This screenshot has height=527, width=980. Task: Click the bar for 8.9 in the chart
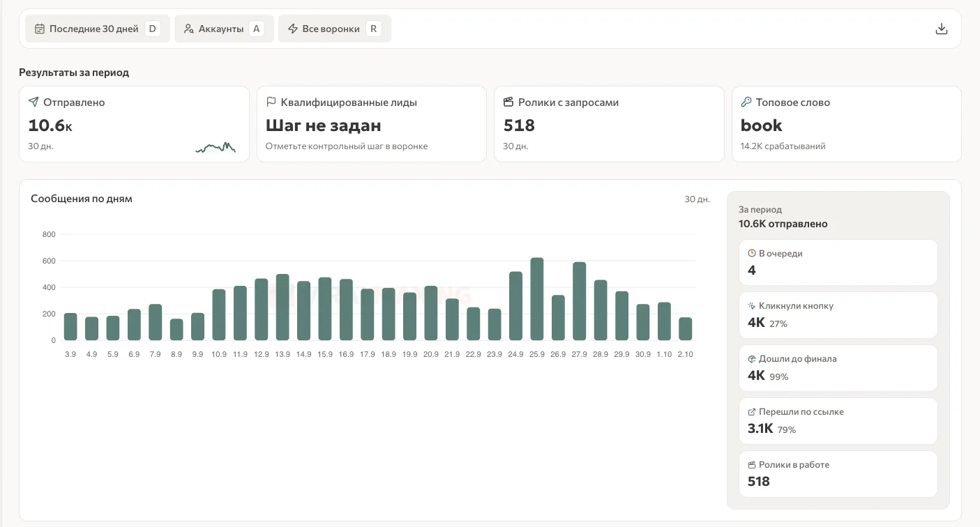pos(176,330)
